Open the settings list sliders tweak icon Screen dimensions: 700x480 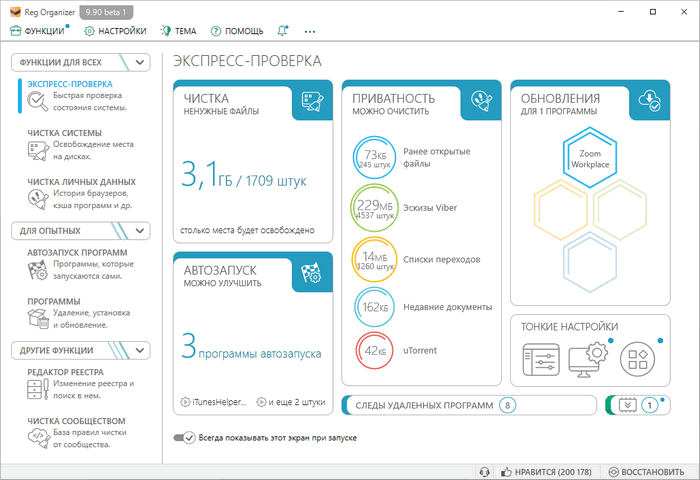tap(541, 359)
